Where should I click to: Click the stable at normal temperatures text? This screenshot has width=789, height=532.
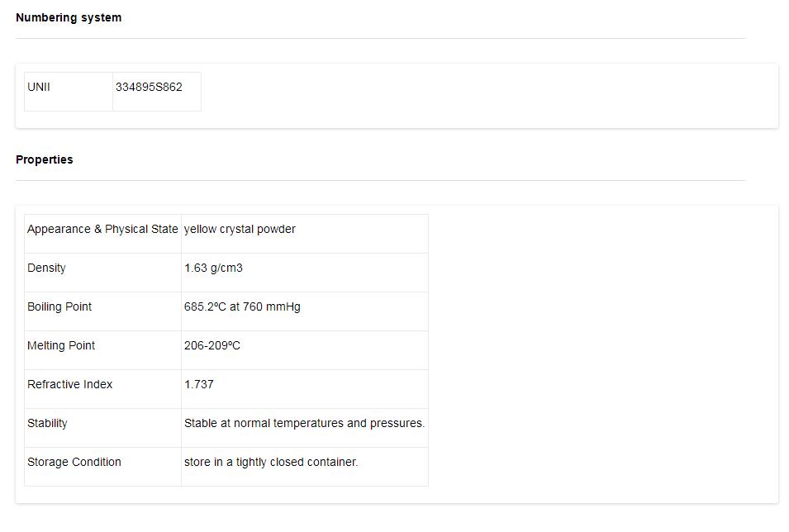[x=304, y=424]
